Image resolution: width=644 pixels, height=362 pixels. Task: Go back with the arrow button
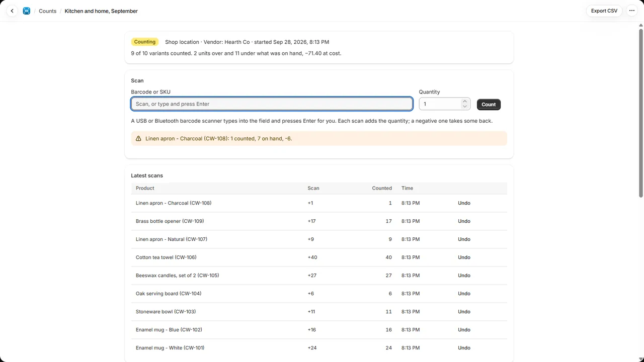(12, 11)
